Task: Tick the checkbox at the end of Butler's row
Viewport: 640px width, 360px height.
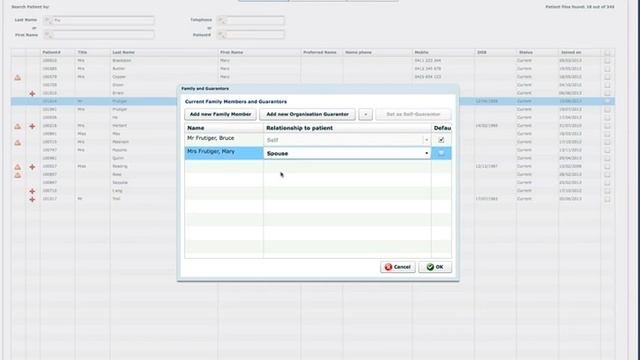Action: [607, 69]
